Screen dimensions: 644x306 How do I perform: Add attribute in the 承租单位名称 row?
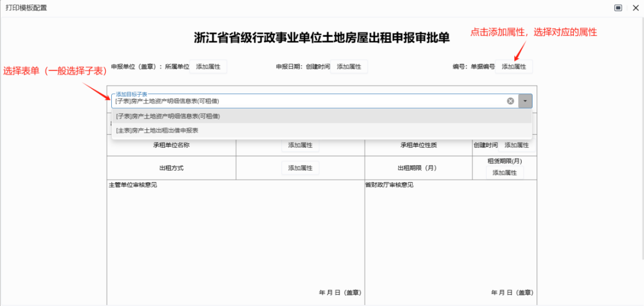coord(300,146)
